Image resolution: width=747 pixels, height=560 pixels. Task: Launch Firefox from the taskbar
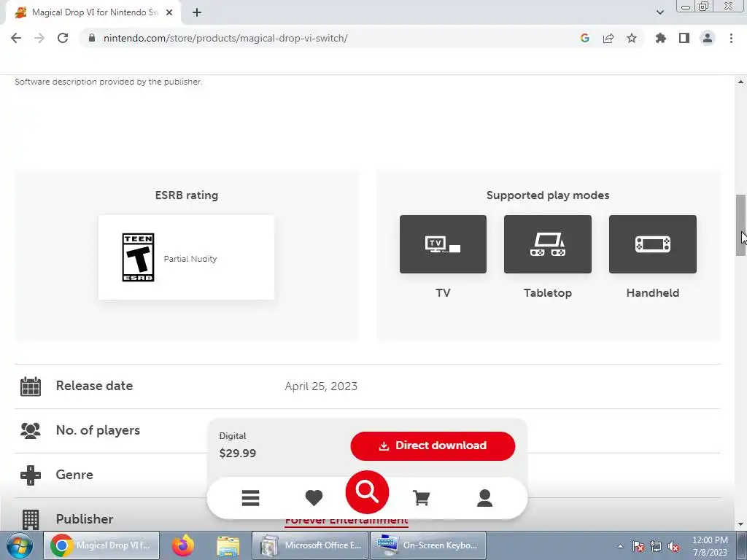coord(183,545)
